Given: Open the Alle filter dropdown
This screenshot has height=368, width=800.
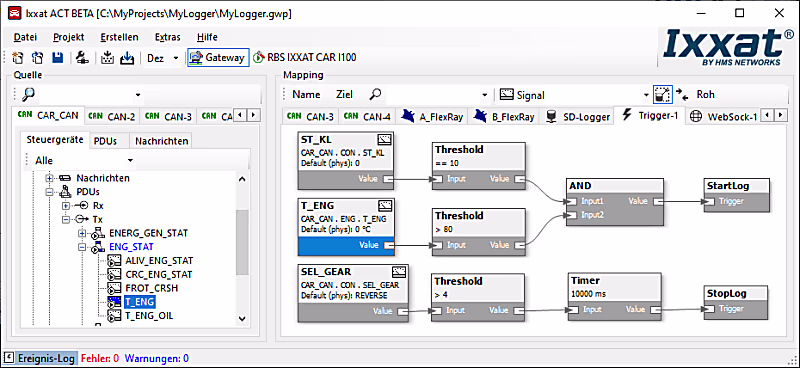Looking at the screenshot, I should click(x=131, y=161).
